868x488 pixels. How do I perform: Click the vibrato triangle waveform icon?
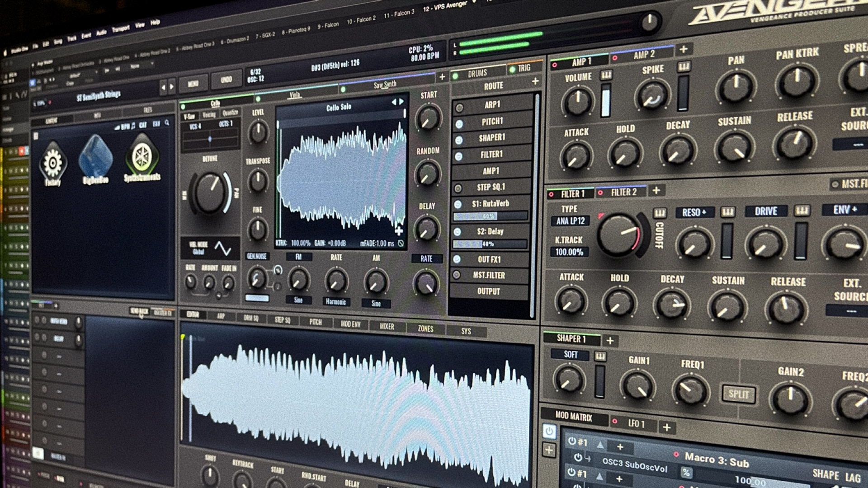click(x=222, y=248)
